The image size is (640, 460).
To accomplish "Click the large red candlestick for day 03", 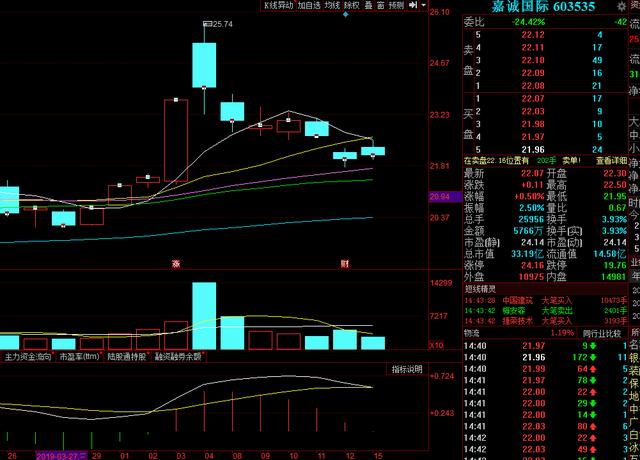I will [x=176, y=140].
